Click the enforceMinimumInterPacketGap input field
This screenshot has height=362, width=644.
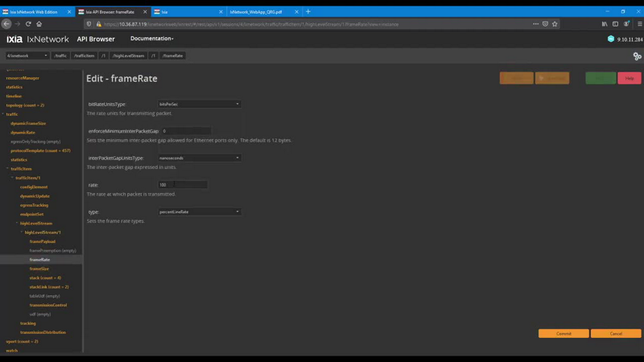(x=186, y=131)
